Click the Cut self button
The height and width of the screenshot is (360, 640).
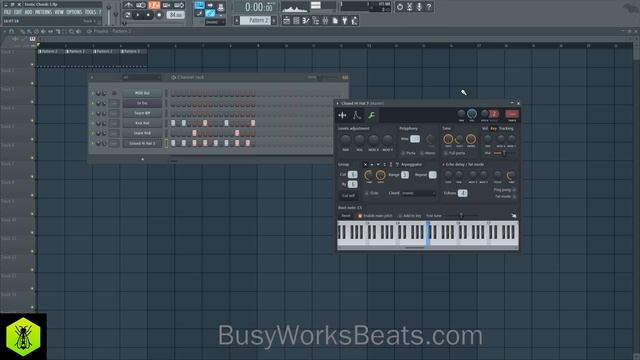pyautogui.click(x=348, y=196)
